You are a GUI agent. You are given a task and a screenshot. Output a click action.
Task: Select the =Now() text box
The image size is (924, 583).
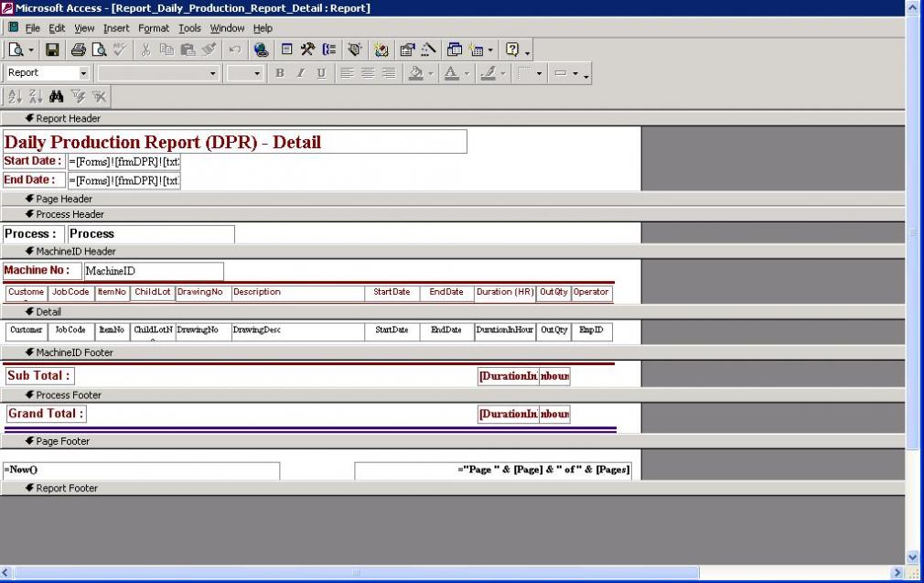pyautogui.click(x=142, y=470)
